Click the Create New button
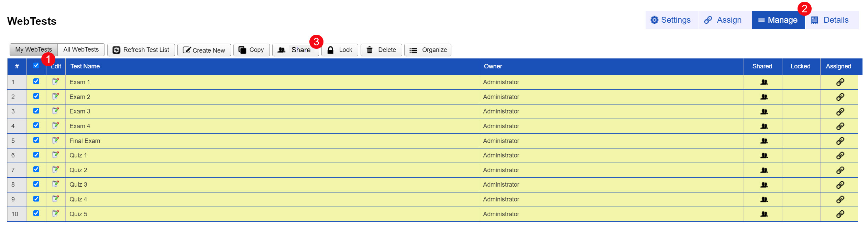 pos(204,50)
